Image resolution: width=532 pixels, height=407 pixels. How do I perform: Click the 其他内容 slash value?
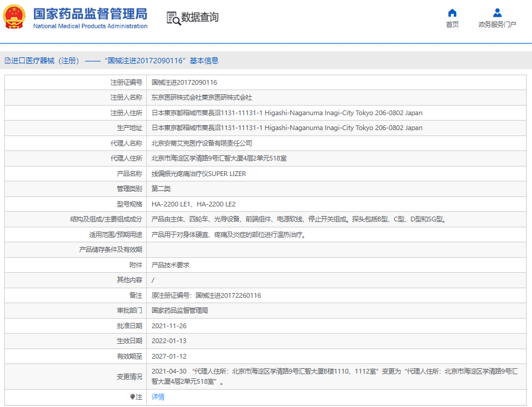153,280
